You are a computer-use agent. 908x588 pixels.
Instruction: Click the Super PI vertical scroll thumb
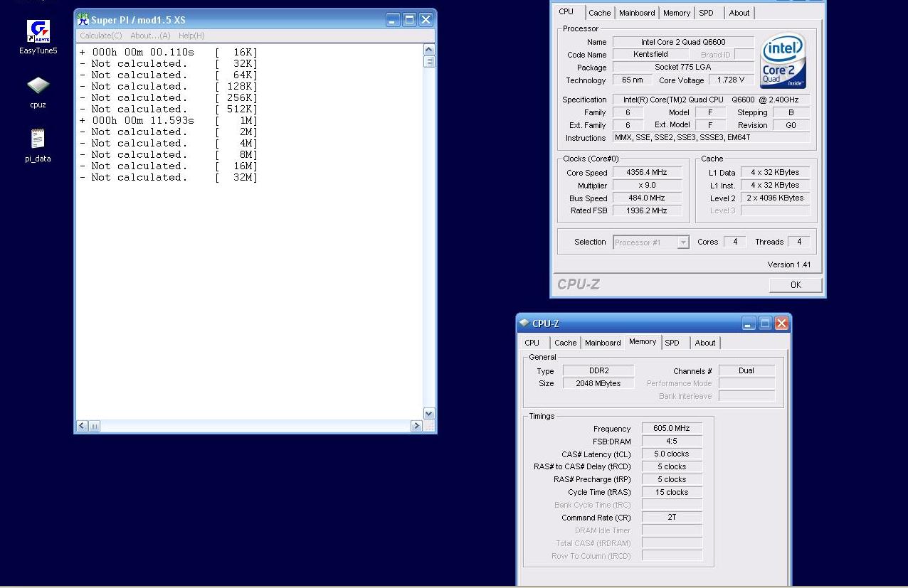click(x=428, y=61)
